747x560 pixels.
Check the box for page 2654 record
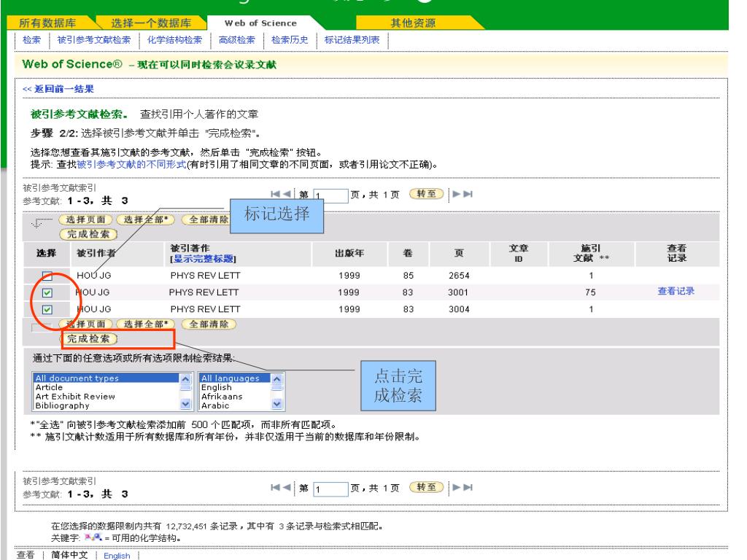pyautogui.click(x=47, y=276)
